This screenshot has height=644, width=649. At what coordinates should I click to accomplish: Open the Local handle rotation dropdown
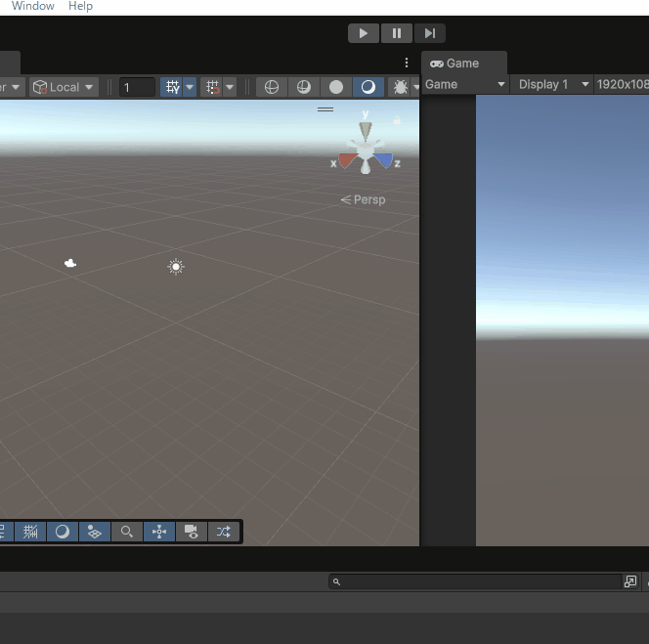[64, 87]
